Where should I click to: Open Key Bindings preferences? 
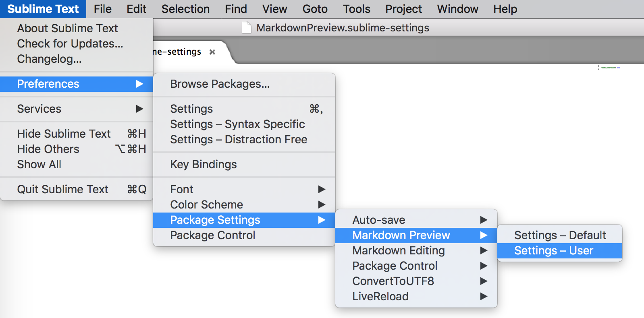(203, 164)
